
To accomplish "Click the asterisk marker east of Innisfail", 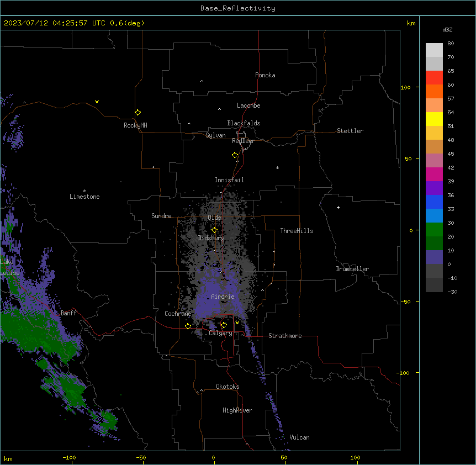I will pyautogui.click(x=277, y=167).
